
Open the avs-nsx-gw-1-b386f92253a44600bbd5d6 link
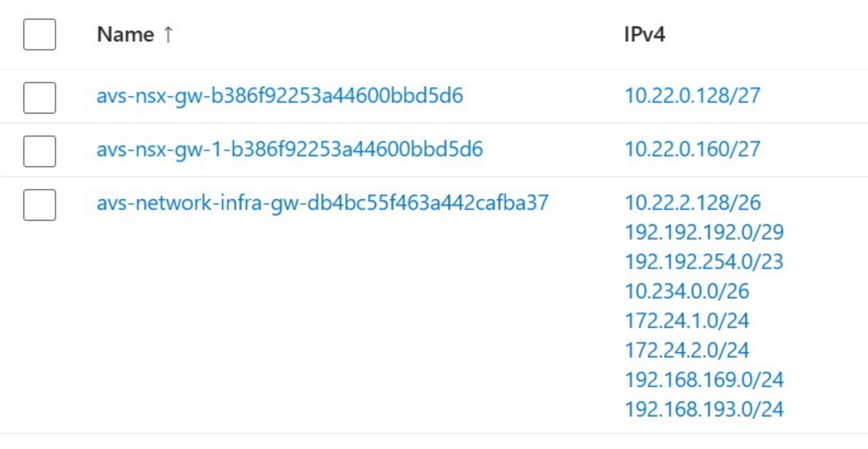pyautogui.click(x=290, y=149)
